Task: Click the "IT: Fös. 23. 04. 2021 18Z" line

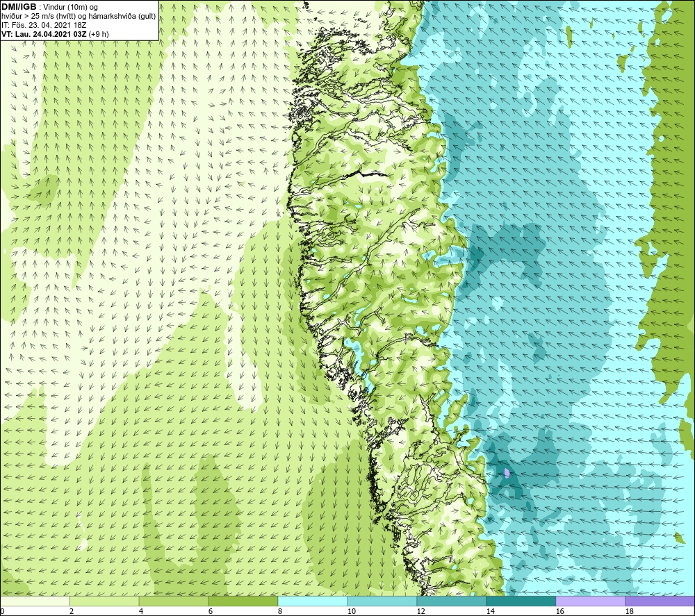Action: coord(44,25)
